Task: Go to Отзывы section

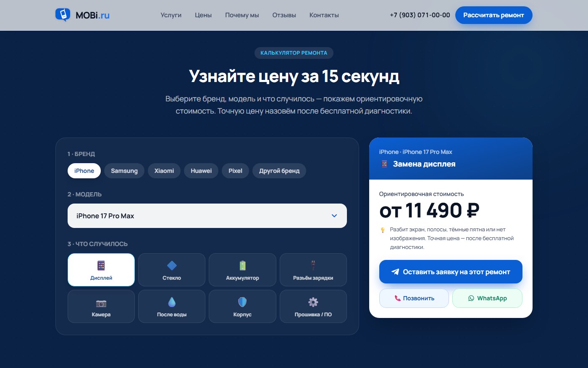Action: click(284, 15)
